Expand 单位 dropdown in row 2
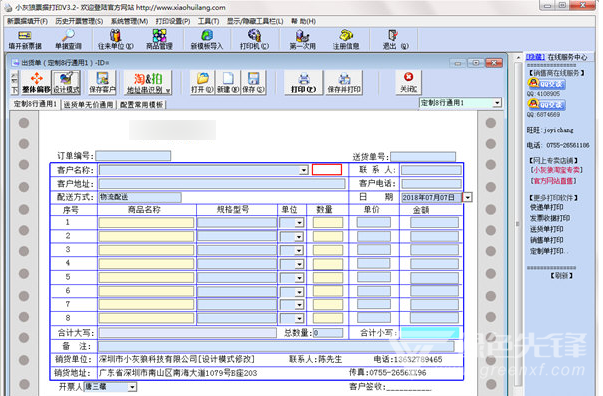This screenshot has width=603, height=396. click(299, 237)
